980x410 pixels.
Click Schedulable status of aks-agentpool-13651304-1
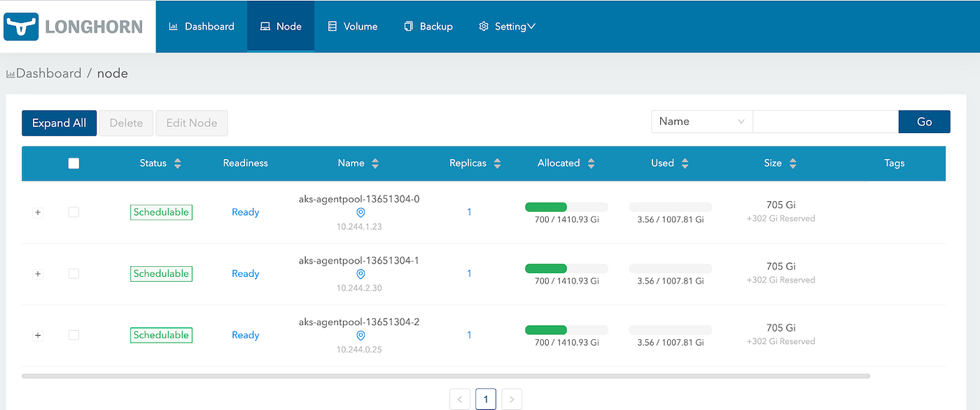click(x=161, y=274)
